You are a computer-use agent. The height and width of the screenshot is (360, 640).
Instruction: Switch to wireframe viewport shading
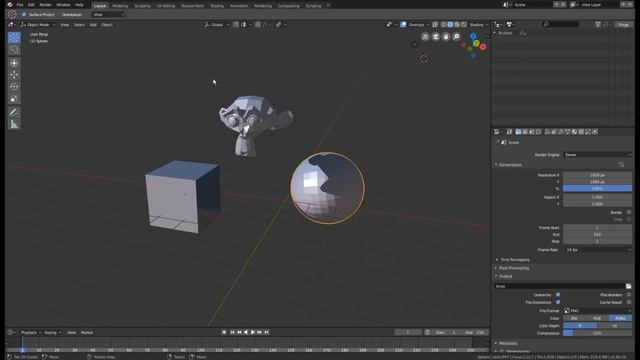click(444, 25)
